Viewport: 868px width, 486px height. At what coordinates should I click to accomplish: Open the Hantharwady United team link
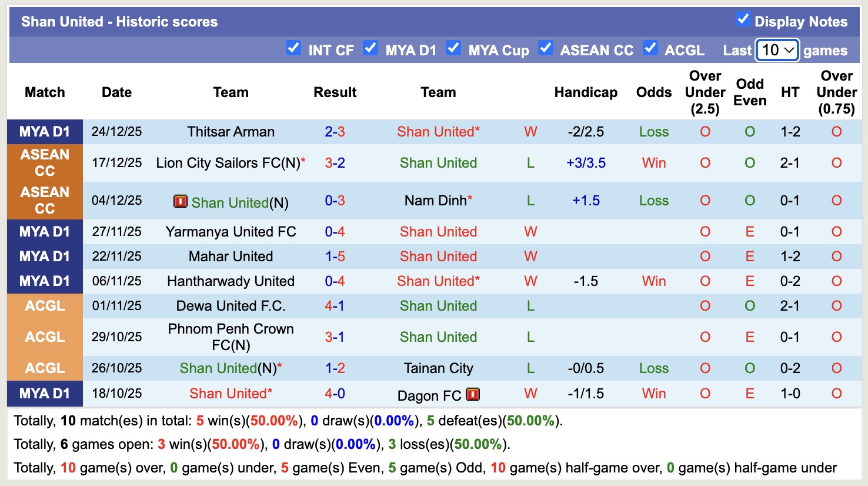pyautogui.click(x=231, y=281)
